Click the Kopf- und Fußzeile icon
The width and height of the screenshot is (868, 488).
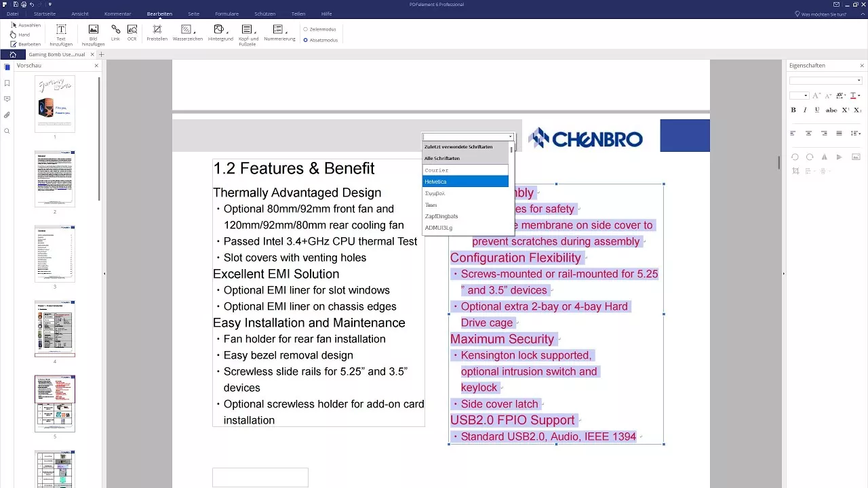click(x=246, y=30)
